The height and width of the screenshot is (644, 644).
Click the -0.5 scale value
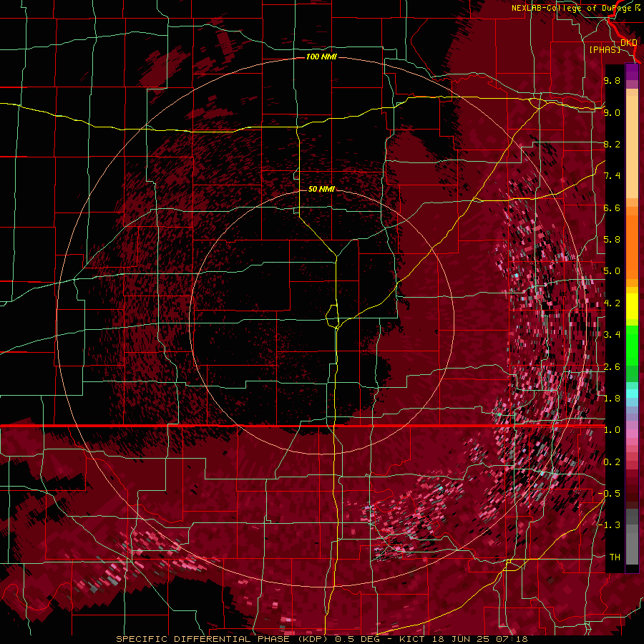click(610, 494)
